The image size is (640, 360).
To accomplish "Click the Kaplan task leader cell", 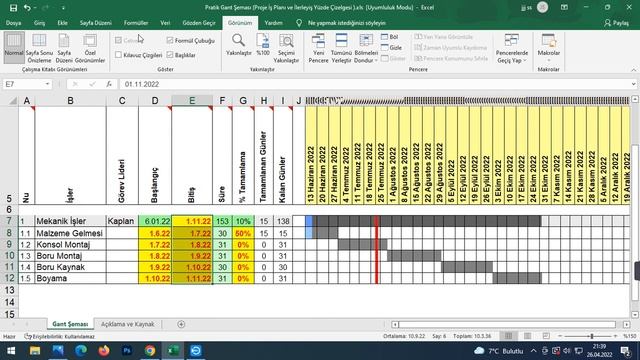I will click(122, 221).
